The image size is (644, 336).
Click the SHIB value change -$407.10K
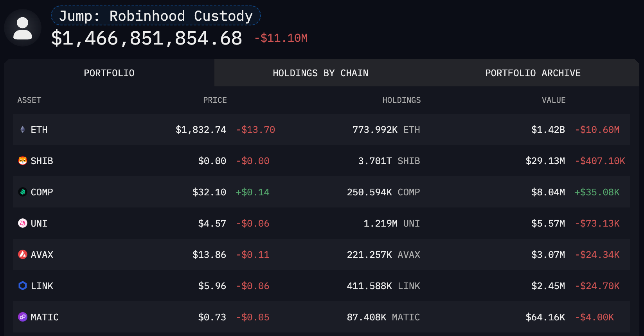coord(600,161)
